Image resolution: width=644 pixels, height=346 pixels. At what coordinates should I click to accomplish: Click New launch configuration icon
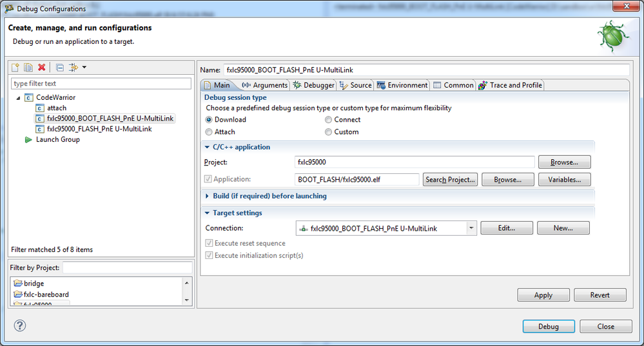(15, 67)
